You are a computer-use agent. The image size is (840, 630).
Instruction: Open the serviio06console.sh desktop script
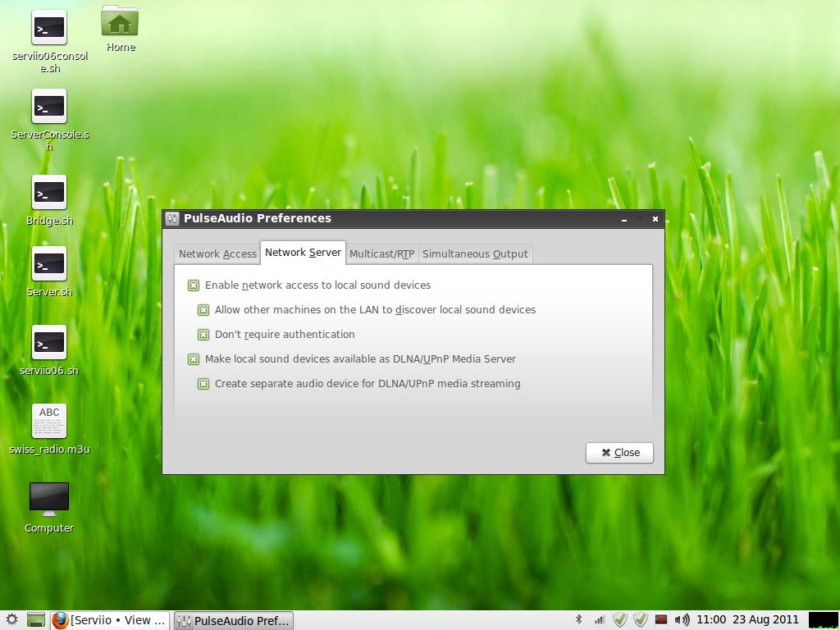[49, 29]
